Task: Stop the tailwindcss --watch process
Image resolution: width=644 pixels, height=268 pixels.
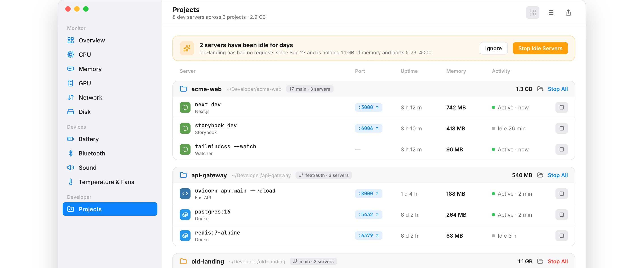Action: (561, 149)
